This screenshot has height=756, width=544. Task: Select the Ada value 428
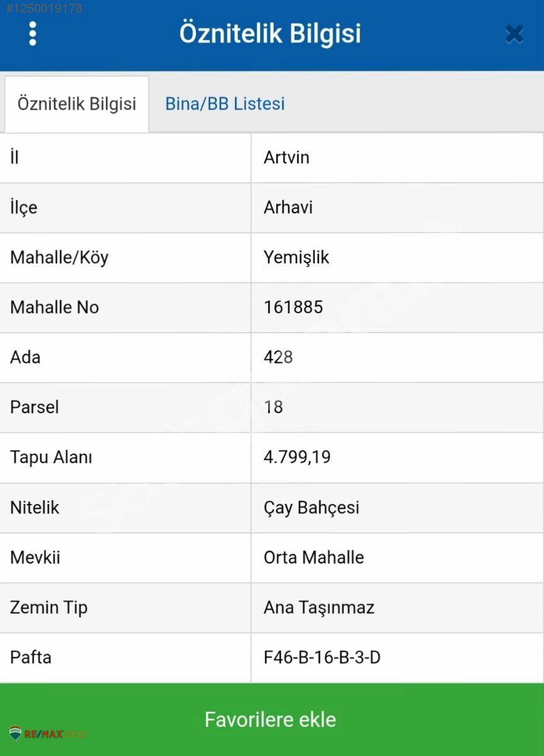pos(278,357)
